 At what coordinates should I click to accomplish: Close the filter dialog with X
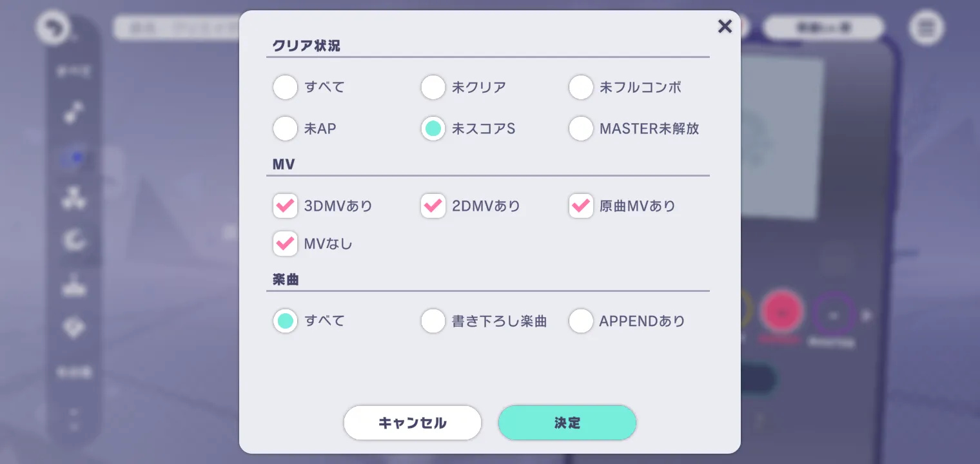click(x=725, y=26)
